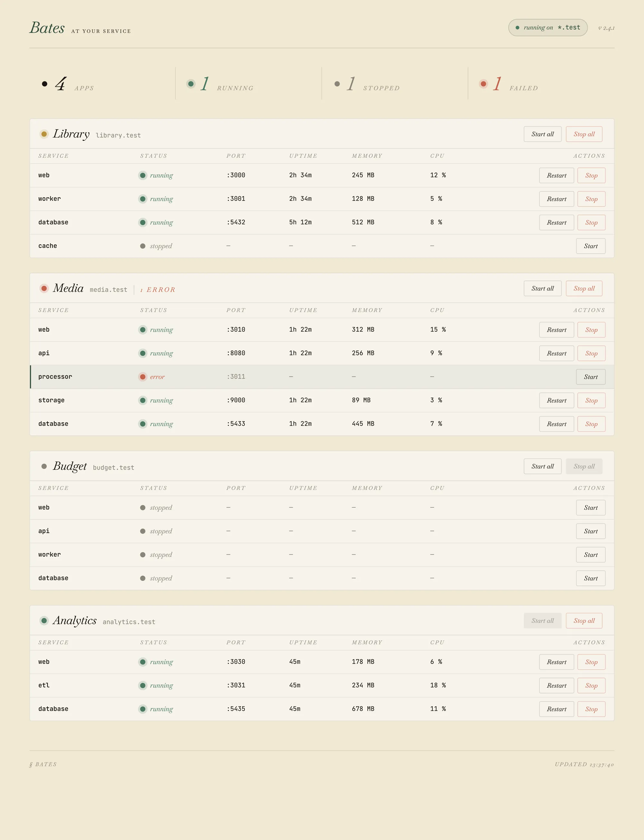644x840 pixels.
Task: Start the Library cache service
Action: point(591,246)
